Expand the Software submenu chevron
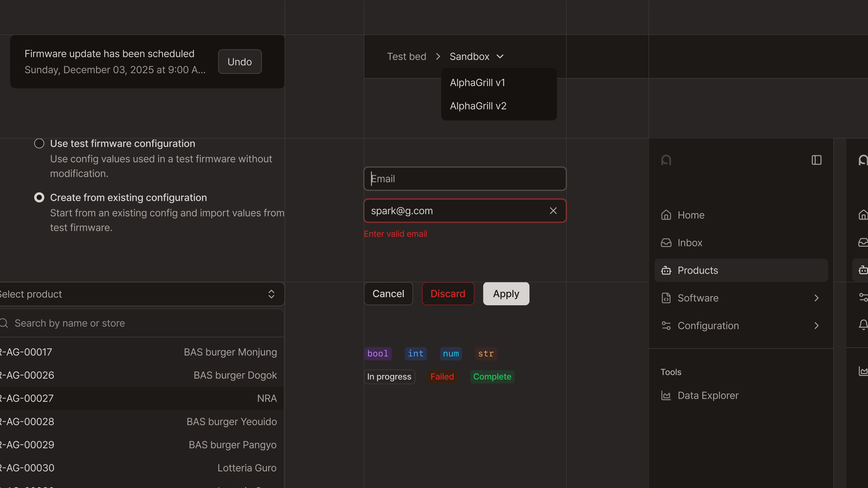Viewport: 868px width, 488px height. coord(816,298)
